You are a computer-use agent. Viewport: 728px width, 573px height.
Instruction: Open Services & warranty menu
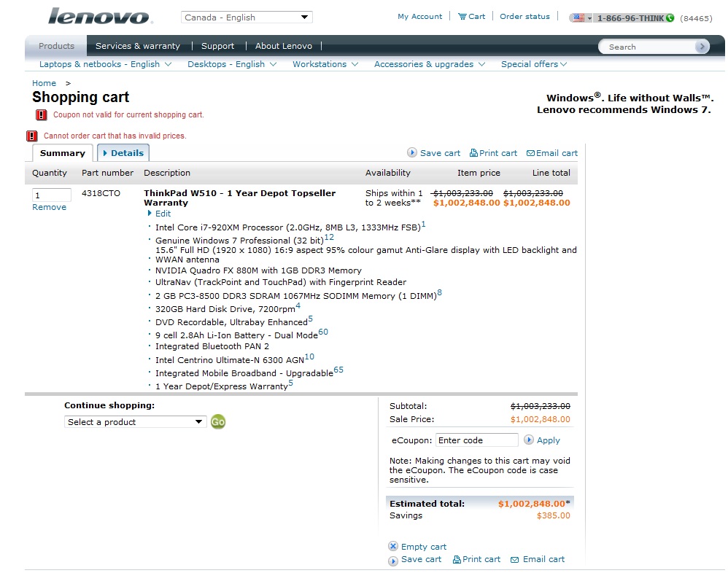click(x=137, y=46)
